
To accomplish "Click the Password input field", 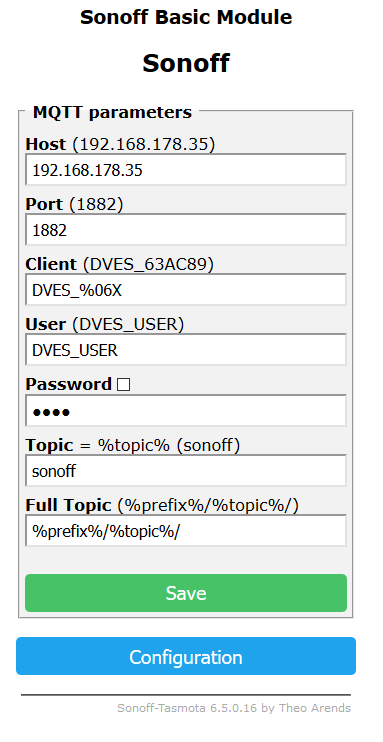I will tap(186, 411).
